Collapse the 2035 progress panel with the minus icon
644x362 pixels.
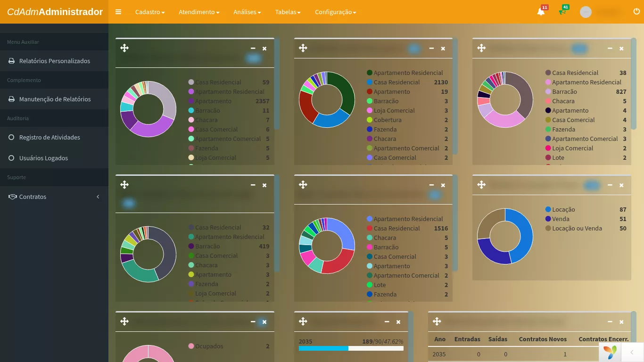pos(387,322)
